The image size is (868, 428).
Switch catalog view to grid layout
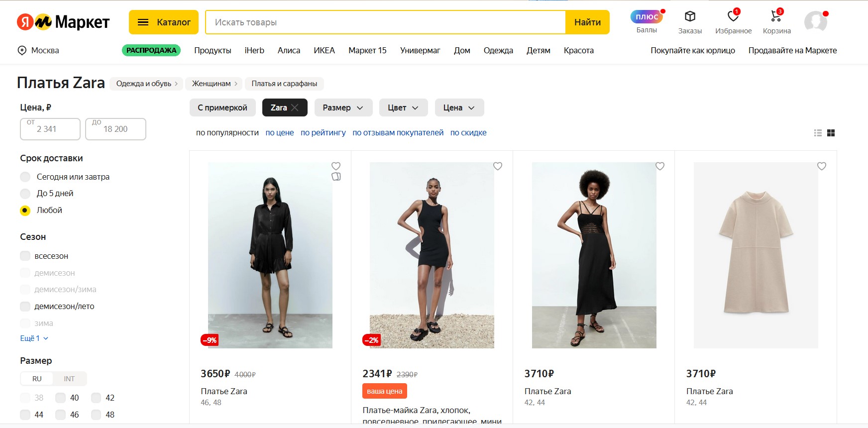pos(832,132)
